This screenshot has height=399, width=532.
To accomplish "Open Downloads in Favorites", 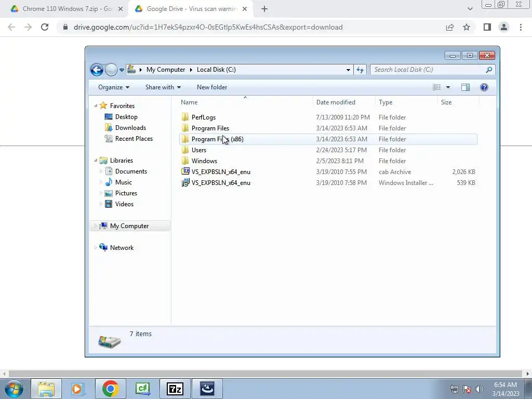I will pyautogui.click(x=130, y=128).
